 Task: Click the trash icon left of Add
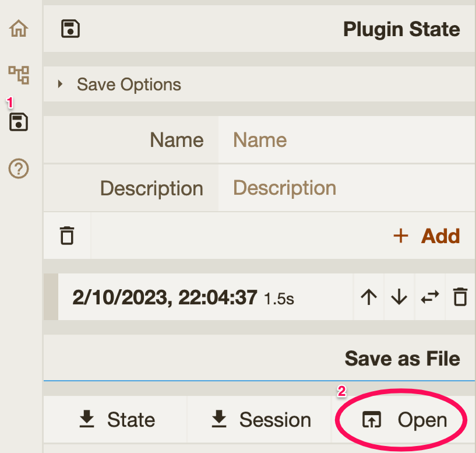tap(68, 236)
